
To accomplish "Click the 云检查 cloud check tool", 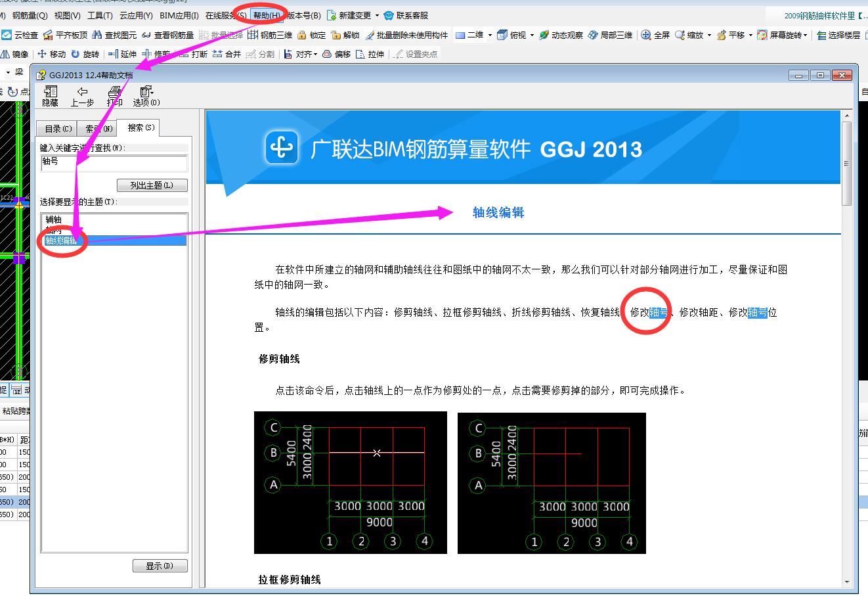I will click(x=20, y=35).
